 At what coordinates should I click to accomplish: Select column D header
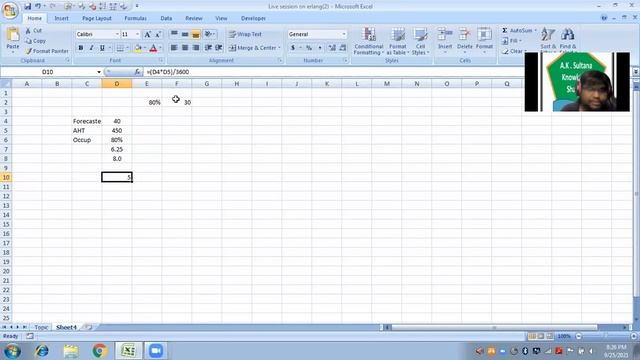click(117, 84)
